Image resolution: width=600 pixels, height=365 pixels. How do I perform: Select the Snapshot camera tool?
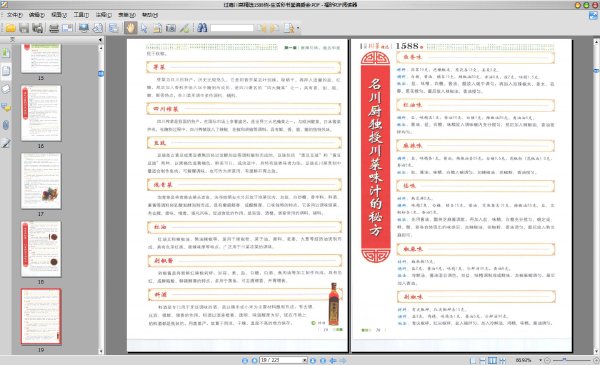coord(171,28)
